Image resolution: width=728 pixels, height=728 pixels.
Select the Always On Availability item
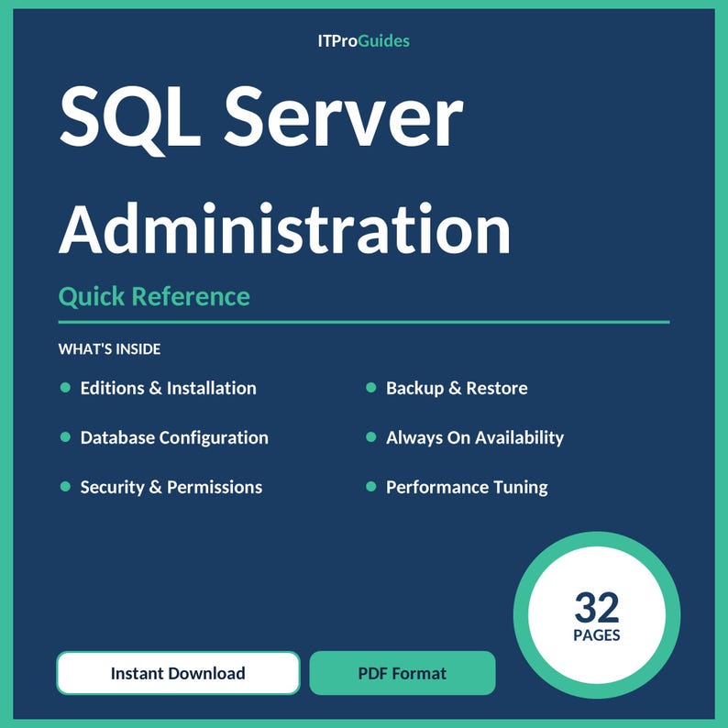(465, 438)
